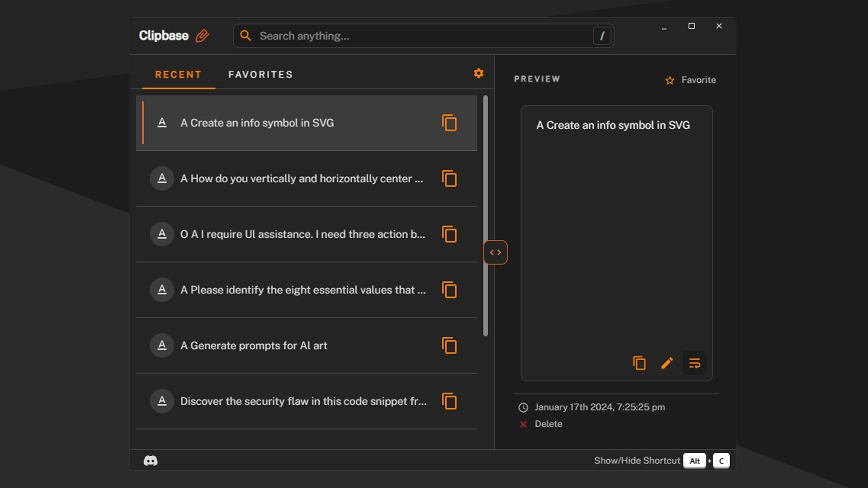Viewport: 868px width, 488px height.
Task: Copy the "Create an info symbol in SVG" entry
Action: pos(449,122)
